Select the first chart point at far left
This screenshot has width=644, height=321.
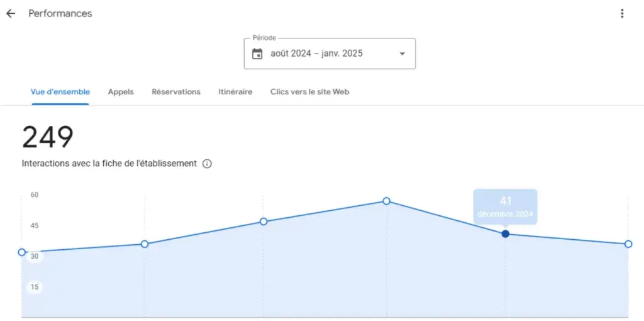[x=22, y=252]
